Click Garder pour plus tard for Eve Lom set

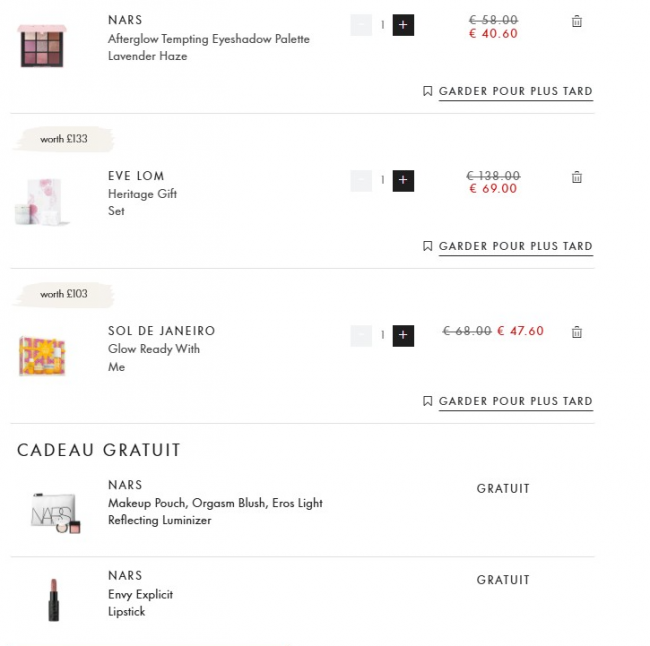(x=508, y=246)
